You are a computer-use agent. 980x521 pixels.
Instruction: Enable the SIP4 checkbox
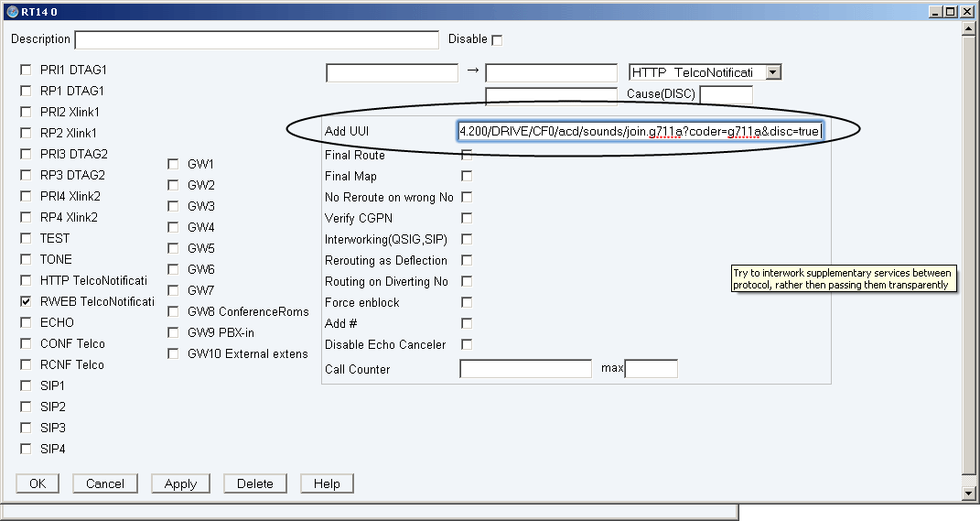tap(26, 449)
